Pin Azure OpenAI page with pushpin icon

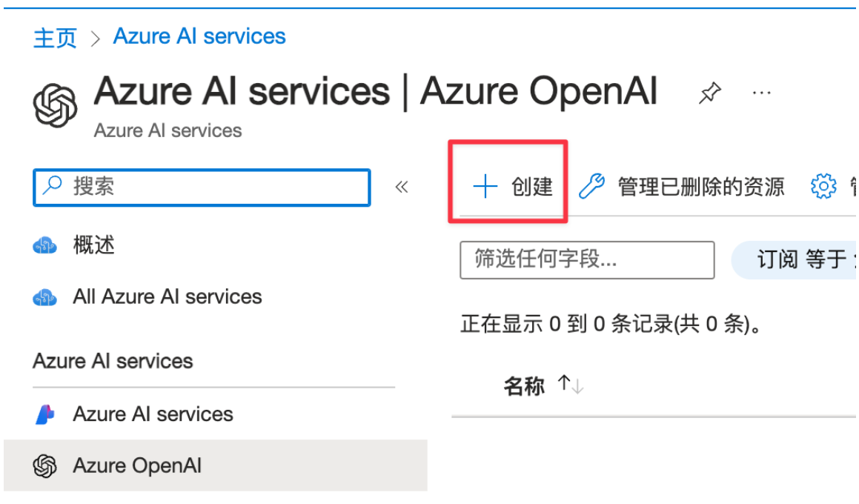(x=709, y=93)
